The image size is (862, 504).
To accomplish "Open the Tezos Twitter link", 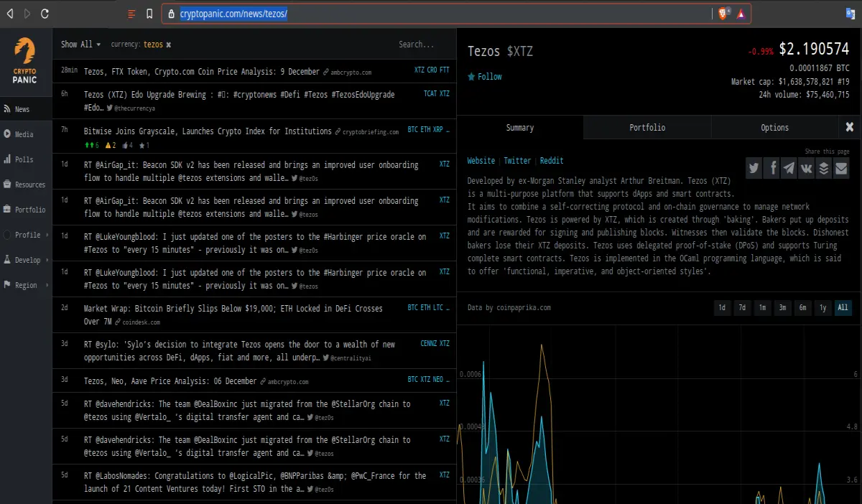I will 517,161.
